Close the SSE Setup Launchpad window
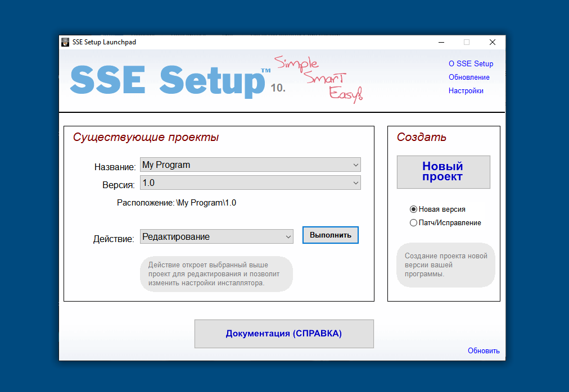Screen dimensions: 569x392 [493, 42]
